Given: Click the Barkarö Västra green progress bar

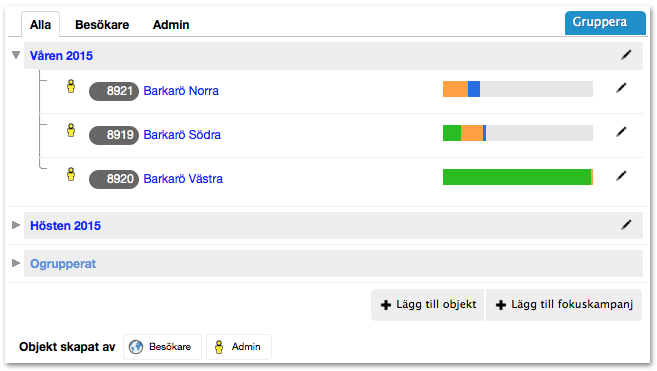Looking at the screenshot, I should (517, 177).
